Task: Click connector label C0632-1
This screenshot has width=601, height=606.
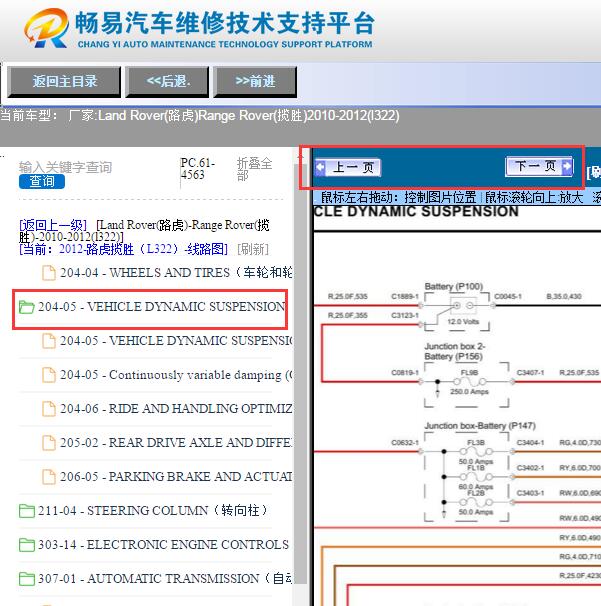Action: coord(405,443)
